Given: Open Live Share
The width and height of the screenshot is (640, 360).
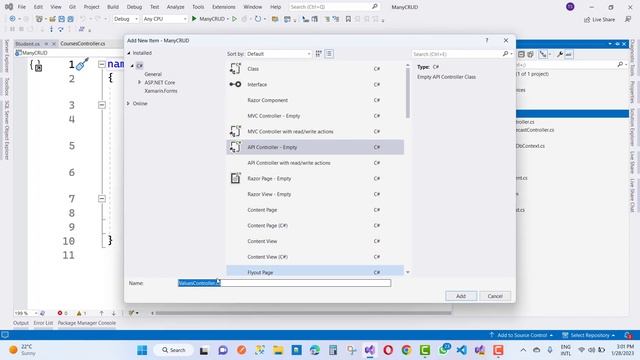Looking at the screenshot, I should tap(599, 20).
